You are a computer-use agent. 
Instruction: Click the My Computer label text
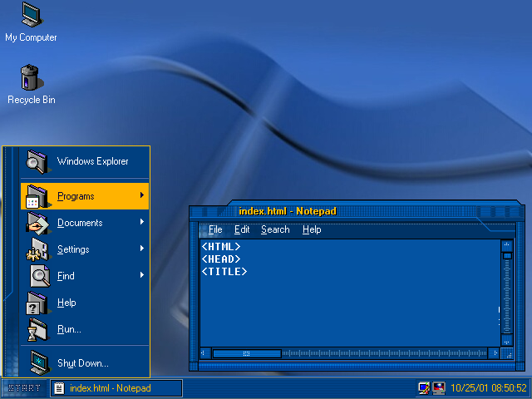[31, 37]
